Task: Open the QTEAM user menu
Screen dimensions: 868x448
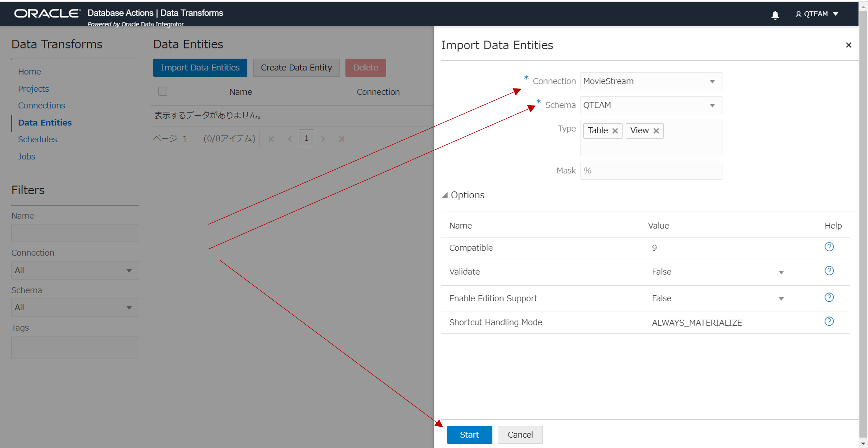Action: coord(817,14)
